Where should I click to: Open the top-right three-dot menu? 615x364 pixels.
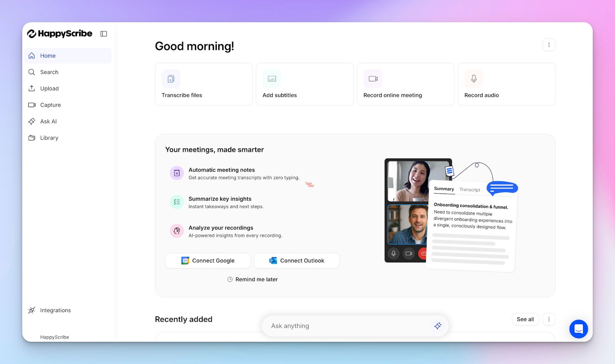(549, 45)
